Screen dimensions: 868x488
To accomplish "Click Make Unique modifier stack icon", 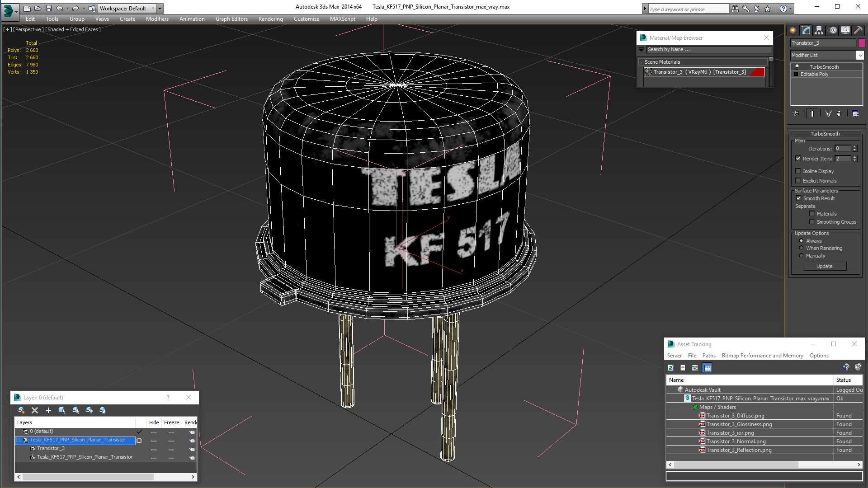I will click(828, 113).
